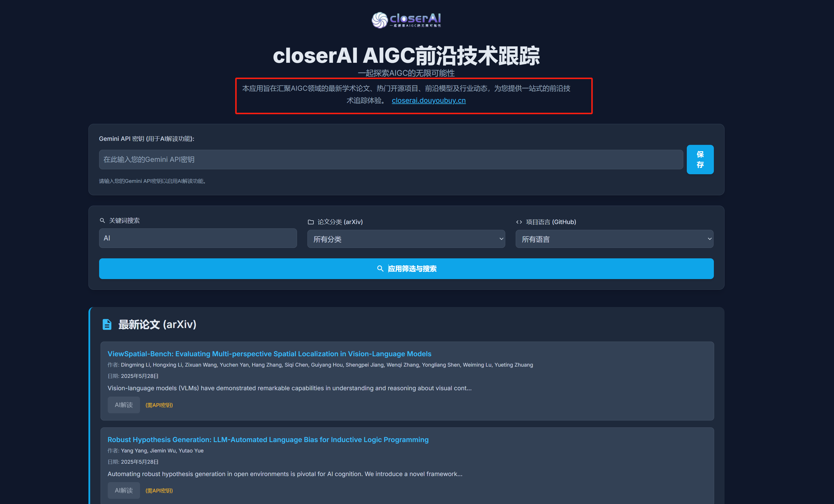Click (需API密钥) note under ViewSpatial-Bench paper
Screen dimensions: 834x504
coord(159,405)
